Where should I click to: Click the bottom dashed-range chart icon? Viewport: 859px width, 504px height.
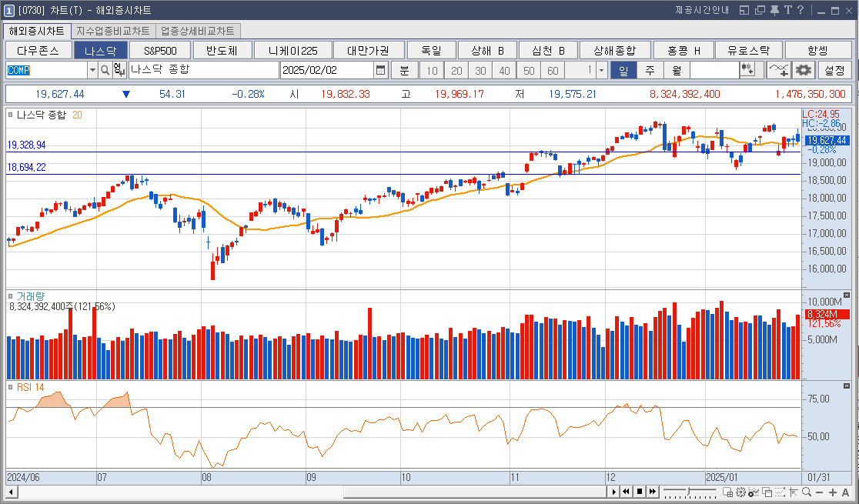click(780, 492)
